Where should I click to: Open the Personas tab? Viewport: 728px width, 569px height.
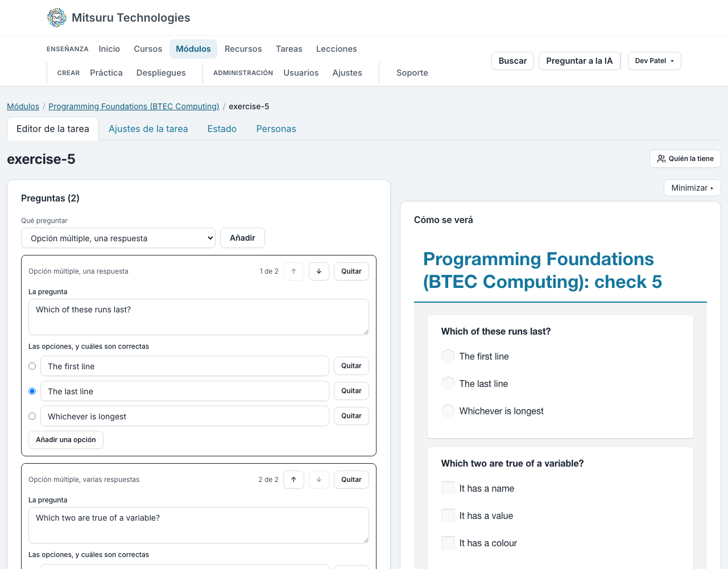click(x=276, y=129)
